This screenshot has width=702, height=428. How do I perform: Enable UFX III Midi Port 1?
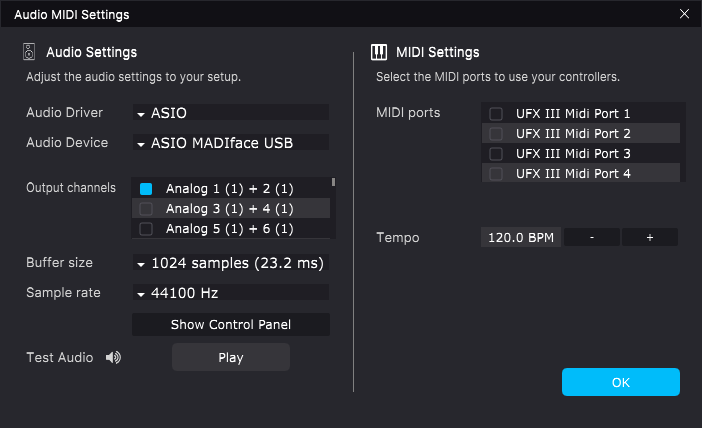click(496, 114)
